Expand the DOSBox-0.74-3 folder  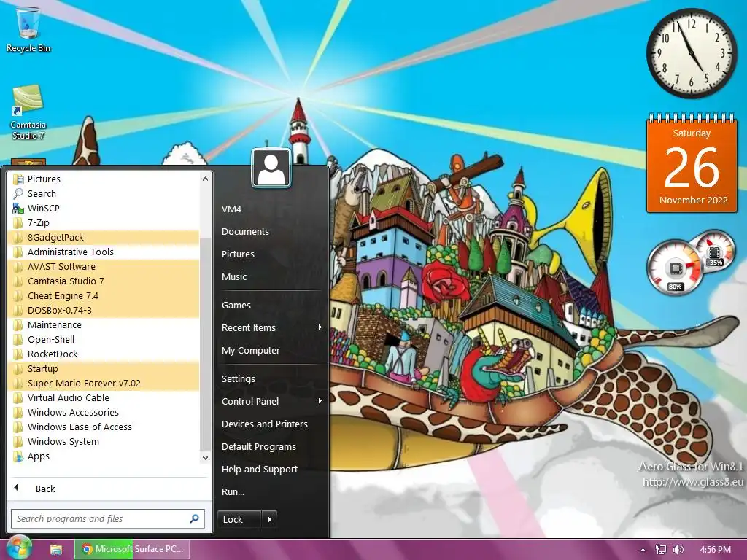104,311
